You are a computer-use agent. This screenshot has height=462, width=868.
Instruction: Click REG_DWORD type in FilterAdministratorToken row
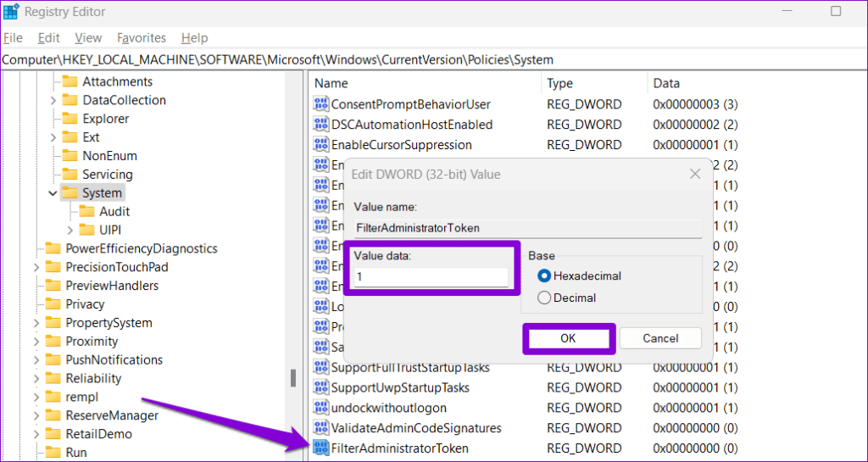tap(585, 448)
